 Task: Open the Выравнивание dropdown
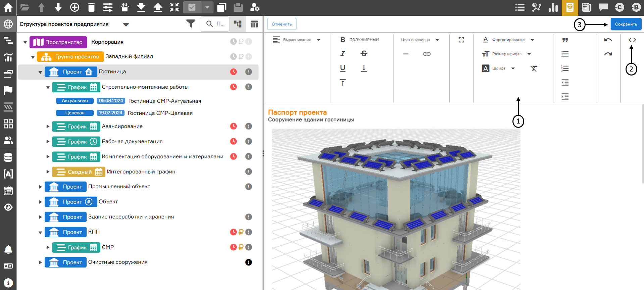[297, 40]
